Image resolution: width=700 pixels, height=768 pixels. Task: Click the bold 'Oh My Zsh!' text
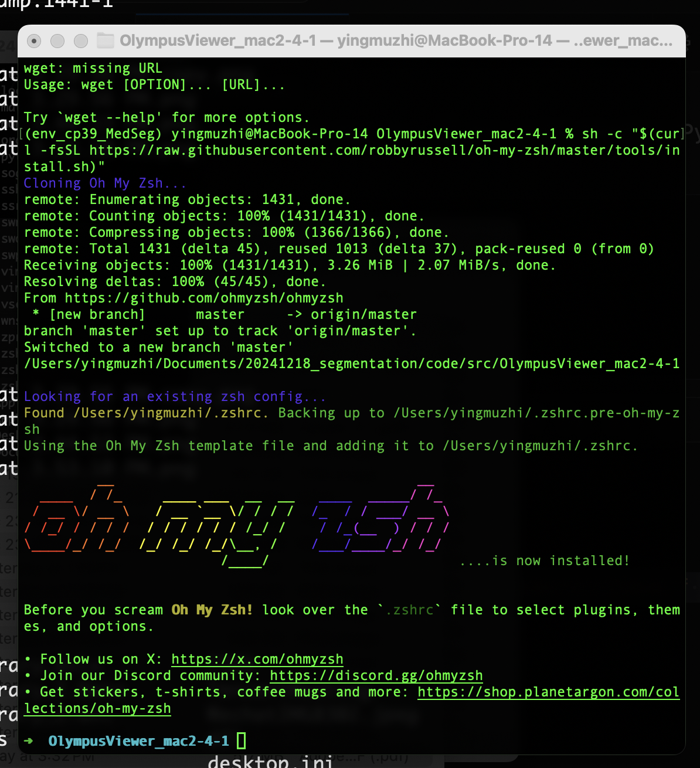click(212, 610)
